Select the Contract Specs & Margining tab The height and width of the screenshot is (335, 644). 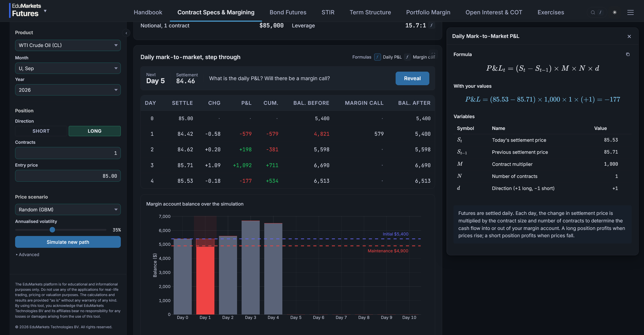tap(216, 12)
